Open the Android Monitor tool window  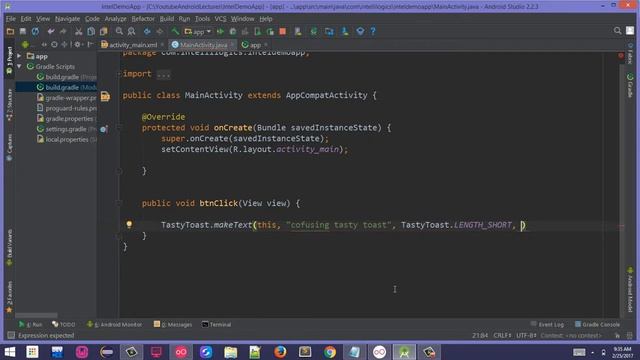coord(114,324)
